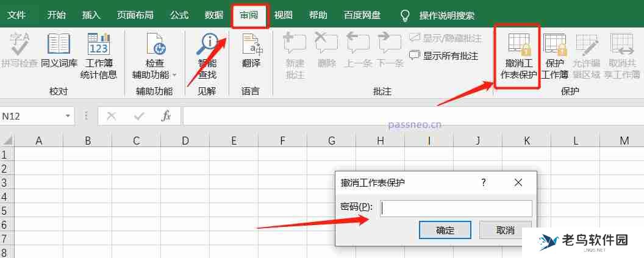Switch to the 数据 tab
The height and width of the screenshot is (258, 644).
click(214, 16)
